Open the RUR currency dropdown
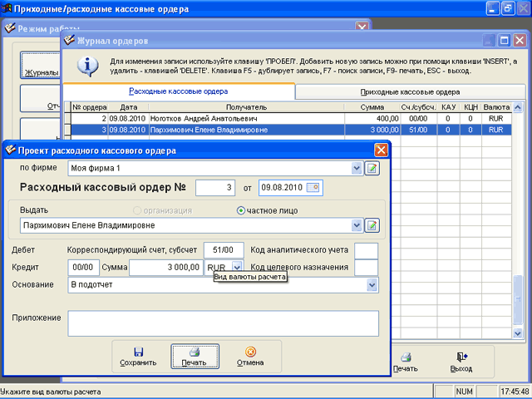Screen dimensions: 532x399 pos(237,266)
